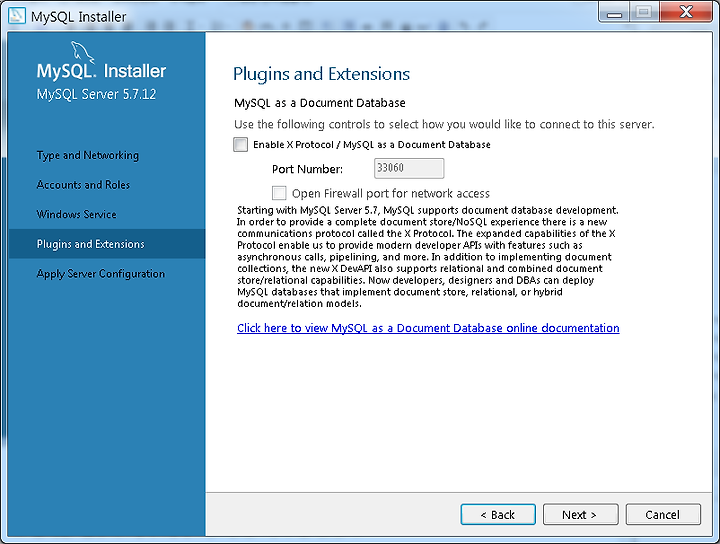Open MySQL Document Database online documentation link
Viewport: 720px width, 544px height.
tap(428, 328)
